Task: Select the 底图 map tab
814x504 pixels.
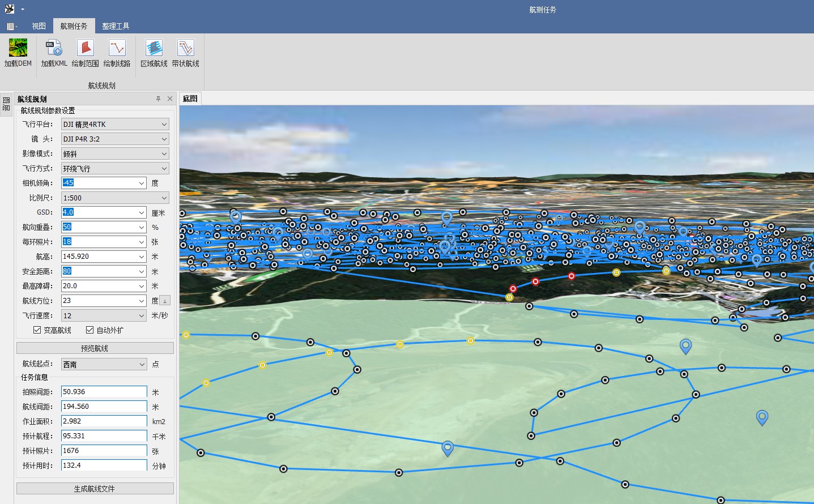Action: click(x=190, y=99)
